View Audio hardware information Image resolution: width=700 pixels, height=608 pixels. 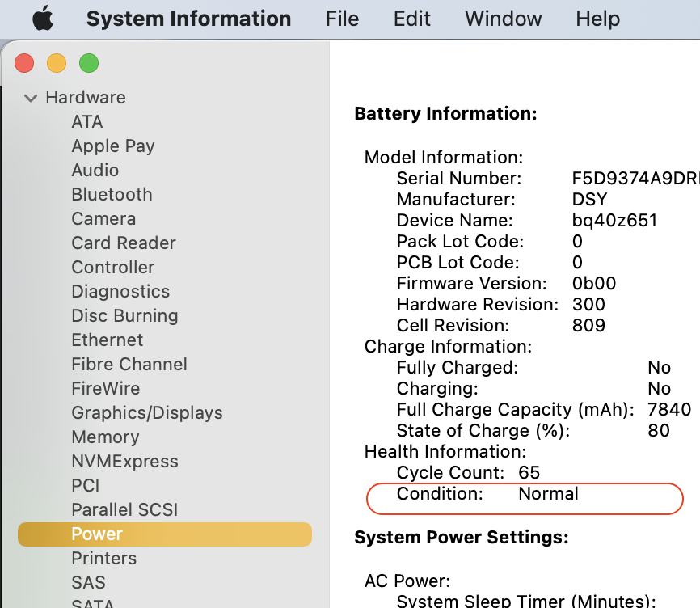point(95,170)
